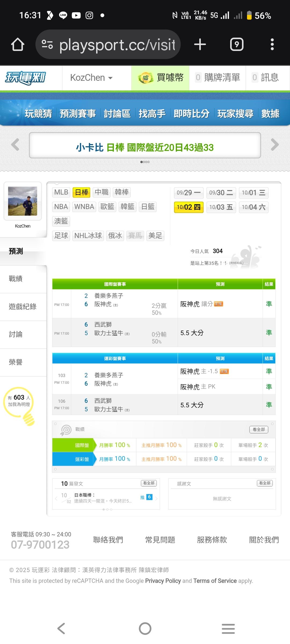Screen dimensions: 290x644
Task: Click KozChen profile photo
Action: (x=23, y=201)
